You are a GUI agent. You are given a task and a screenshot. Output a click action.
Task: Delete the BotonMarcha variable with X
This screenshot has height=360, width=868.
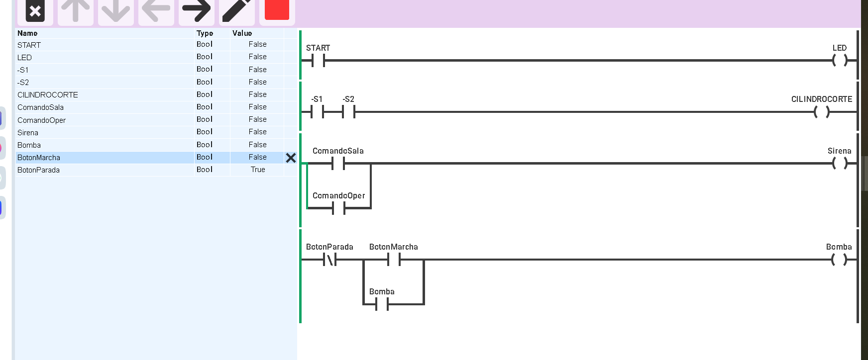pyautogui.click(x=291, y=158)
